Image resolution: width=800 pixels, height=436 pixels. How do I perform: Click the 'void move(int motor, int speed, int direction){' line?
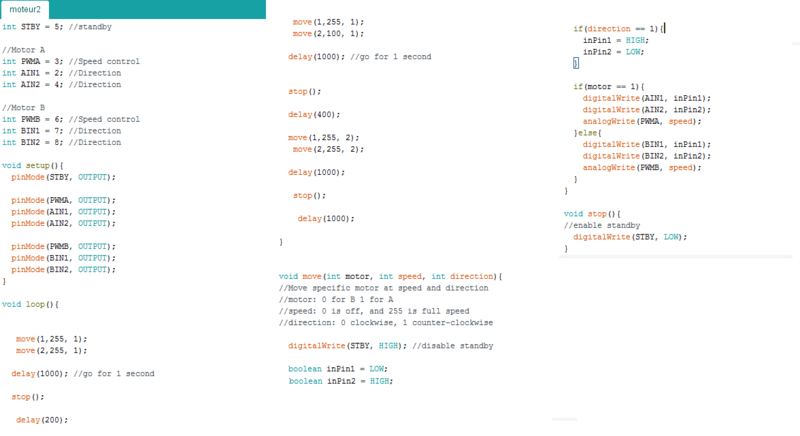[390, 276]
